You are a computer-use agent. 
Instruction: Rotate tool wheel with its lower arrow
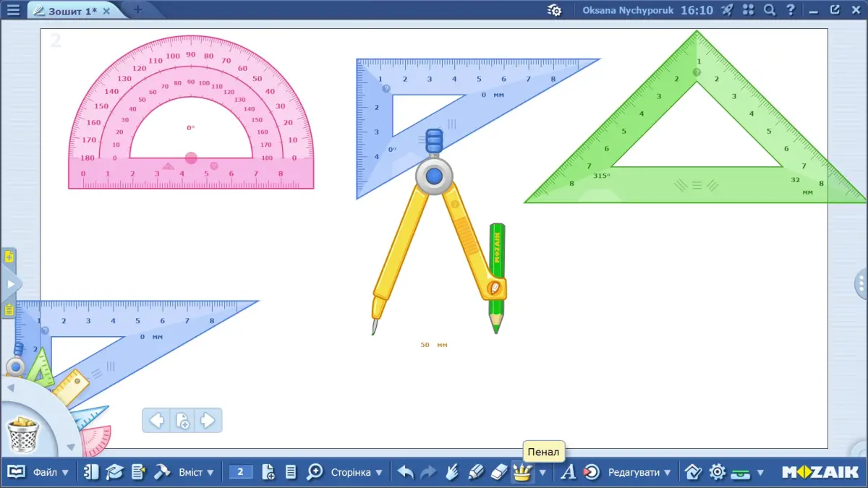pos(70,449)
